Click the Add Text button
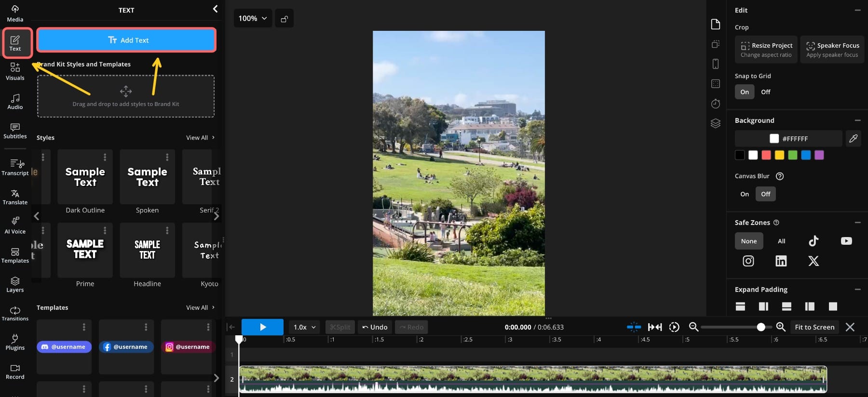Image resolution: width=868 pixels, height=397 pixels. coord(126,40)
